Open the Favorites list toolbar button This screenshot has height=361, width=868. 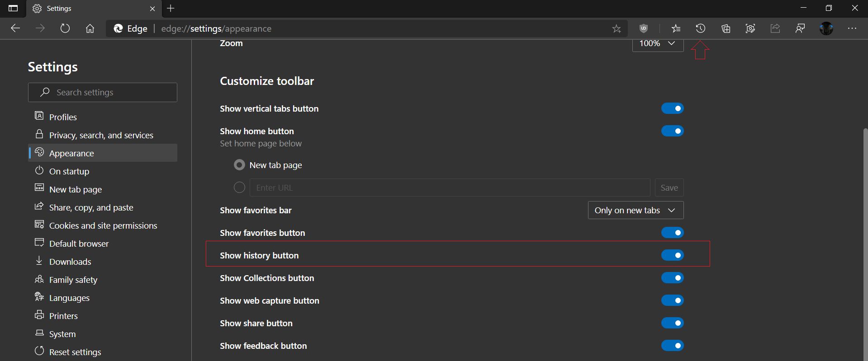pyautogui.click(x=676, y=28)
